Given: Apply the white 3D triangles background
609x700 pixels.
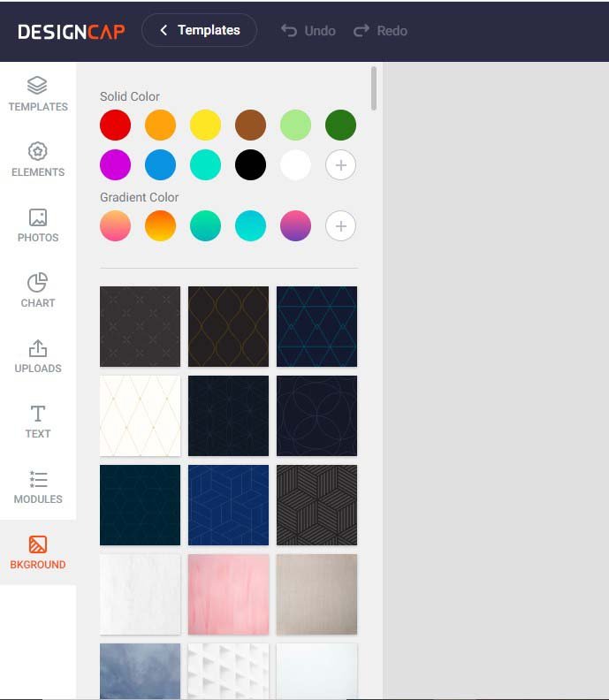Looking at the screenshot, I should 229,672.
